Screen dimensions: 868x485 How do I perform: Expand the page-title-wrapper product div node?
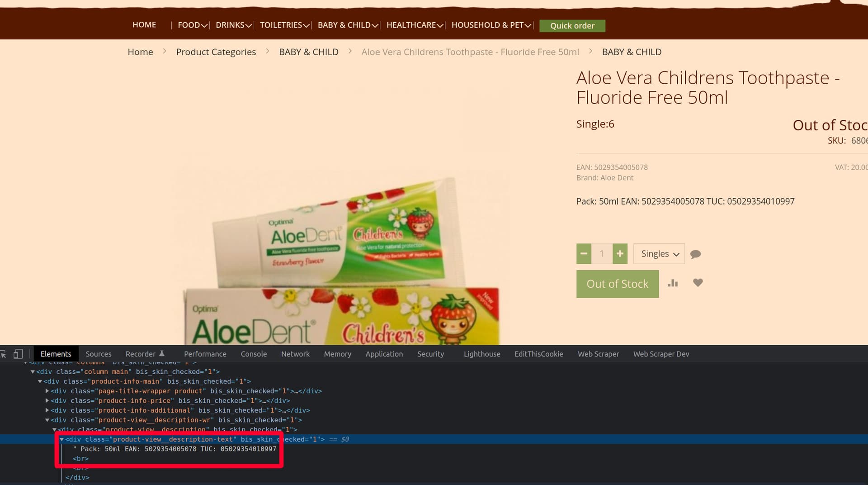point(47,391)
